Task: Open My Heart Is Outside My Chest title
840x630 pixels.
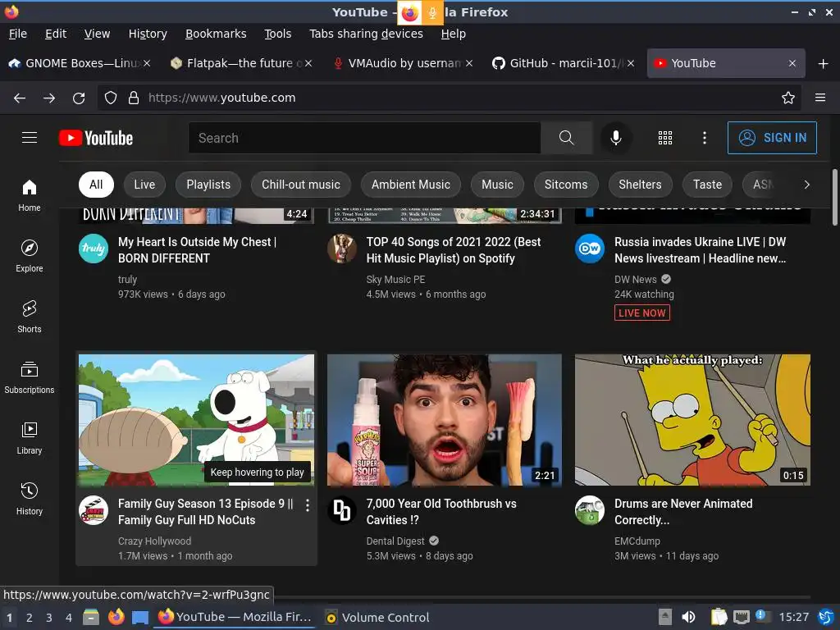Action: pos(197,249)
